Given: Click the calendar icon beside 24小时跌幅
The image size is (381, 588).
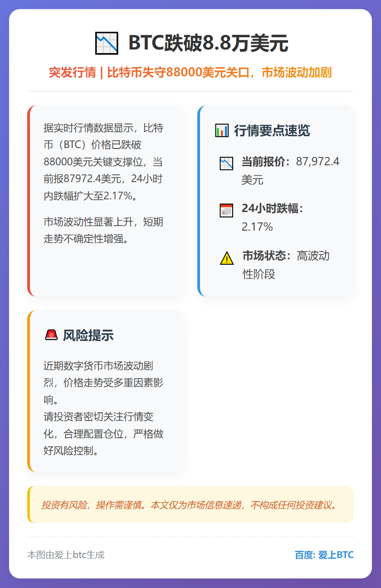Looking at the screenshot, I should [226, 210].
